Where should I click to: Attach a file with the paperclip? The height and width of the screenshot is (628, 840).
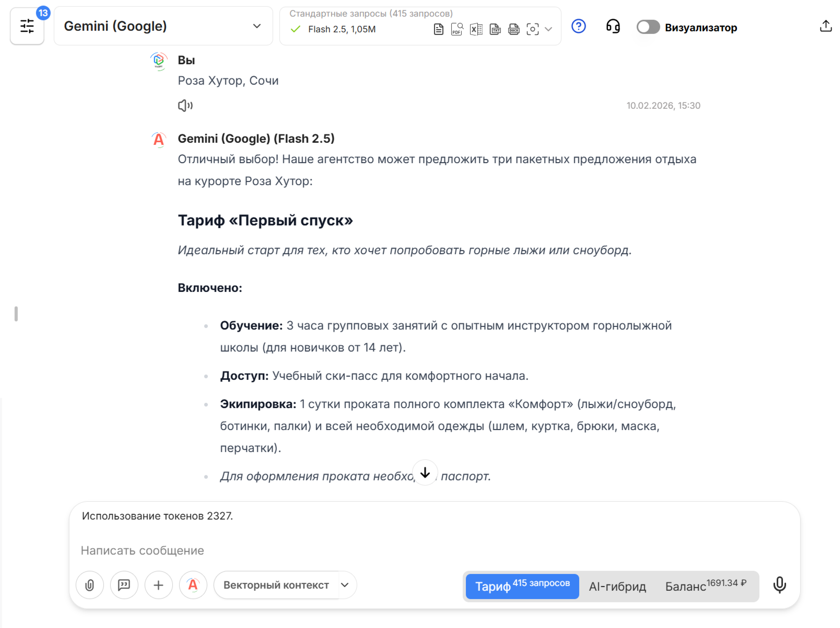[90, 585]
